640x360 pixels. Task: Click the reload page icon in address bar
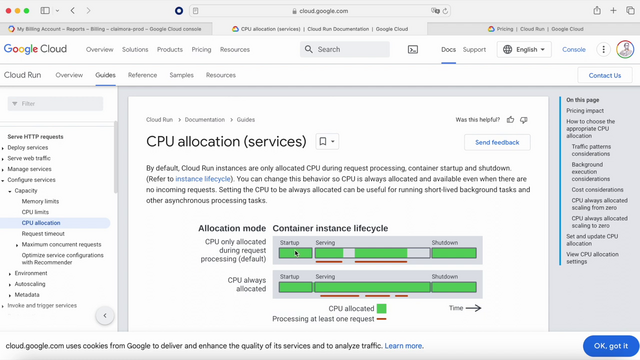[x=445, y=11]
